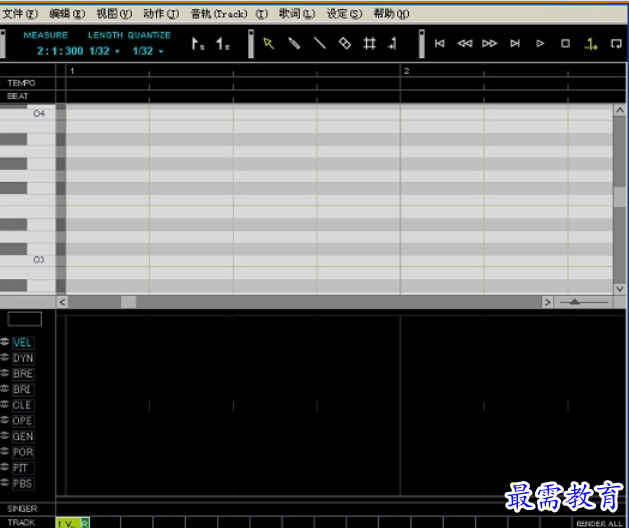
Task: Click the curve mode note icon
Action: click(393, 43)
